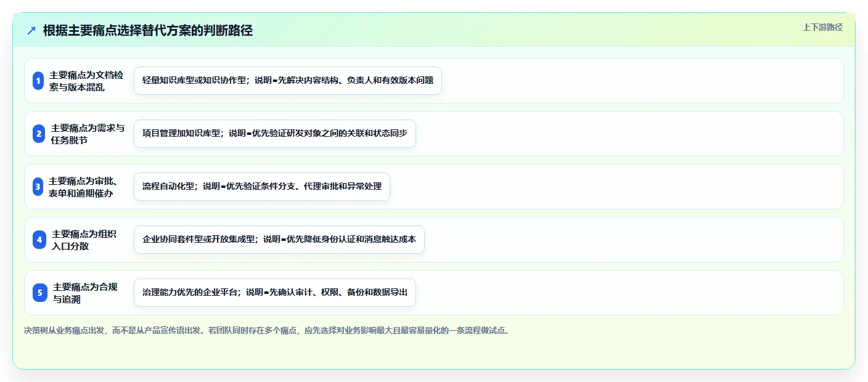Select step badge number 2
This screenshot has height=382, width=868.
(x=39, y=134)
